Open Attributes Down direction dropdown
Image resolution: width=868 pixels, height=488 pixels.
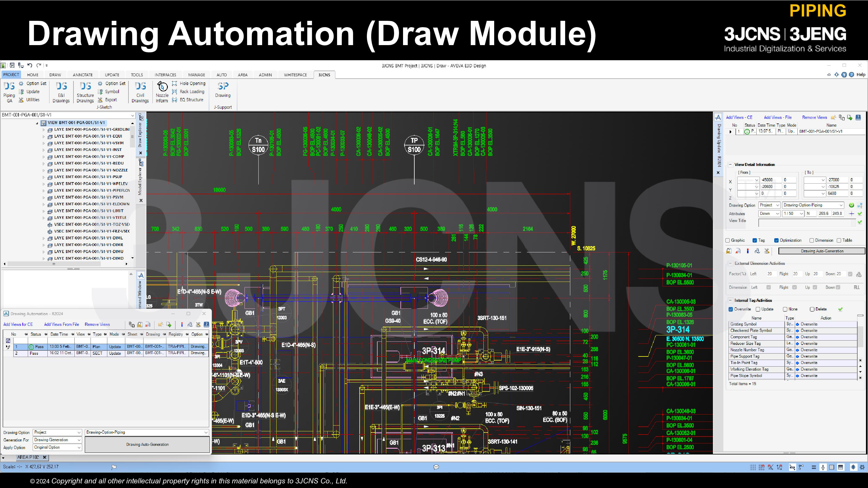click(769, 214)
